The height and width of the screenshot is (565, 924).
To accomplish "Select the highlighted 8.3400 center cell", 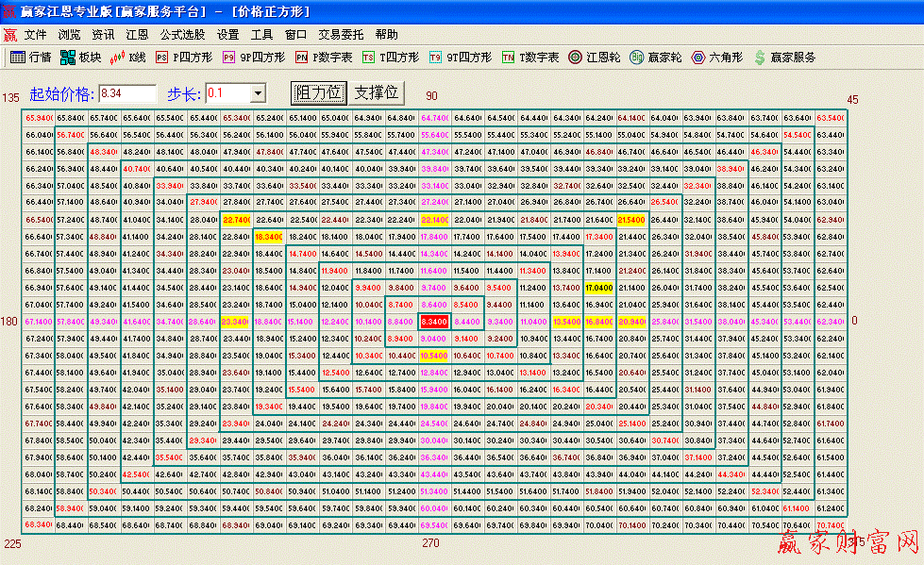I will click(434, 322).
